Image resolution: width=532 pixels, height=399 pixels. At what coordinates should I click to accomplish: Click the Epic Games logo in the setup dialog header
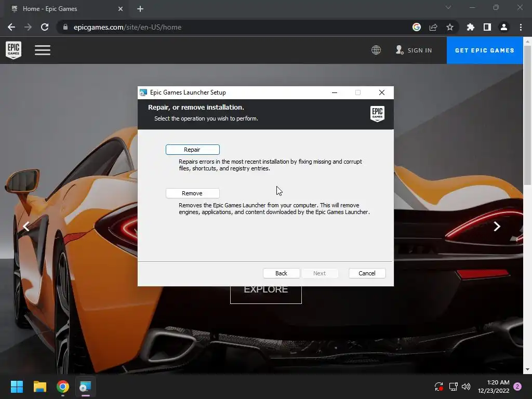click(x=377, y=114)
